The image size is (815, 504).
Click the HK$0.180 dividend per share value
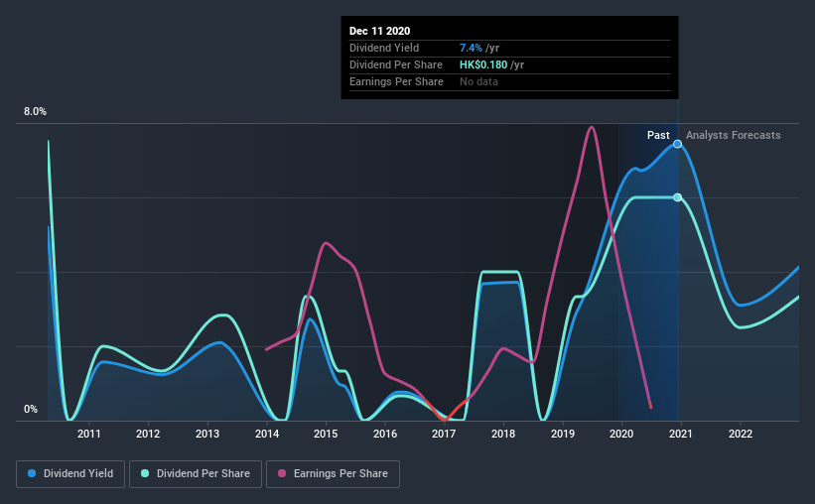tap(483, 64)
